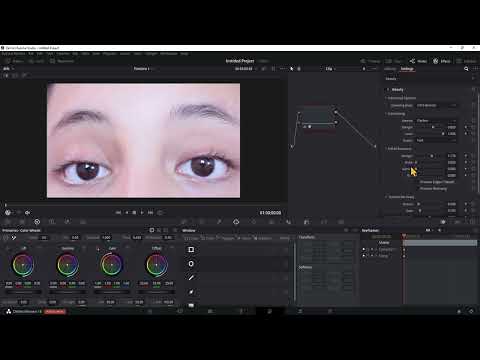Open Project Settings gear icon
The width and height of the screenshot is (480, 360).
point(471,311)
